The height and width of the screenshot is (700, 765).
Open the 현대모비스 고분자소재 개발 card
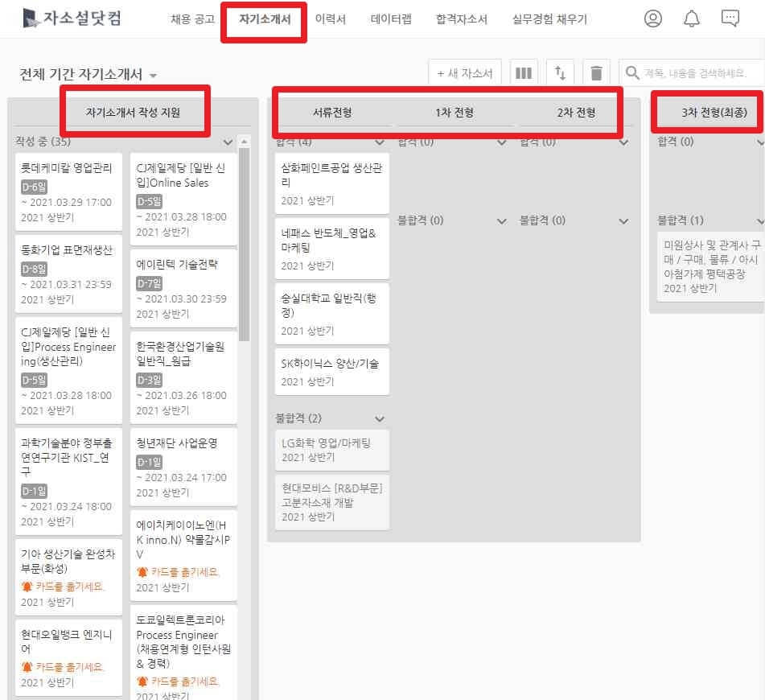tap(331, 502)
